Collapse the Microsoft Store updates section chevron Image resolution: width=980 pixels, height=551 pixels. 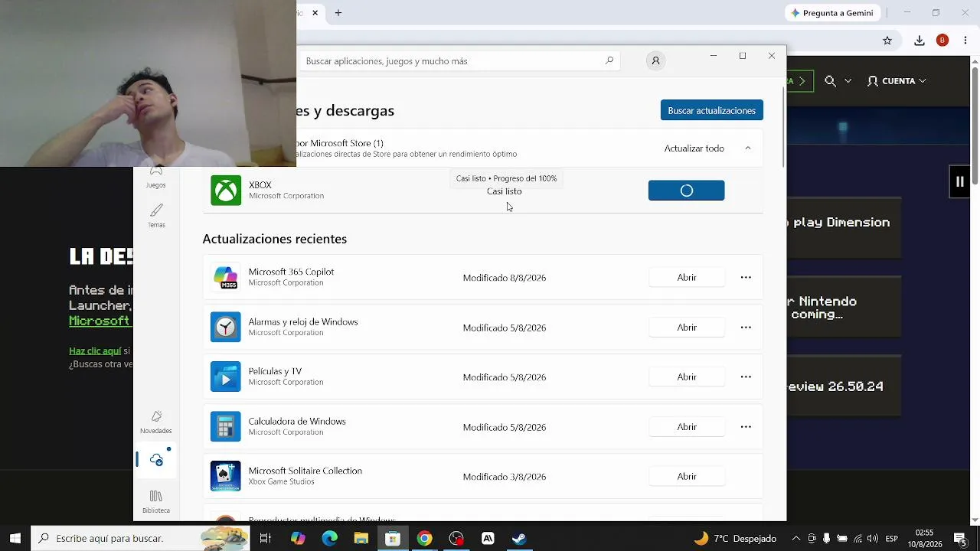[748, 148]
